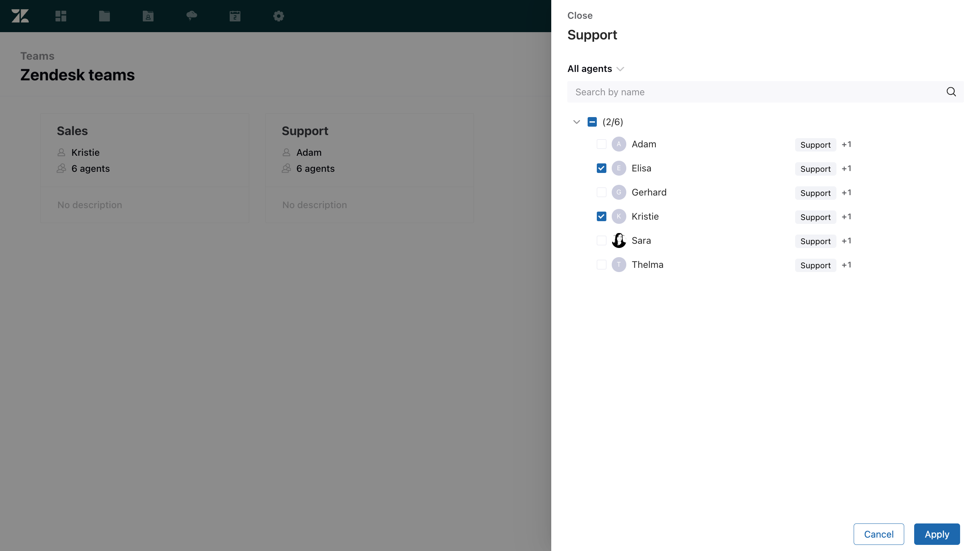
Task: Click the search magnifier icon
Action: click(x=951, y=92)
